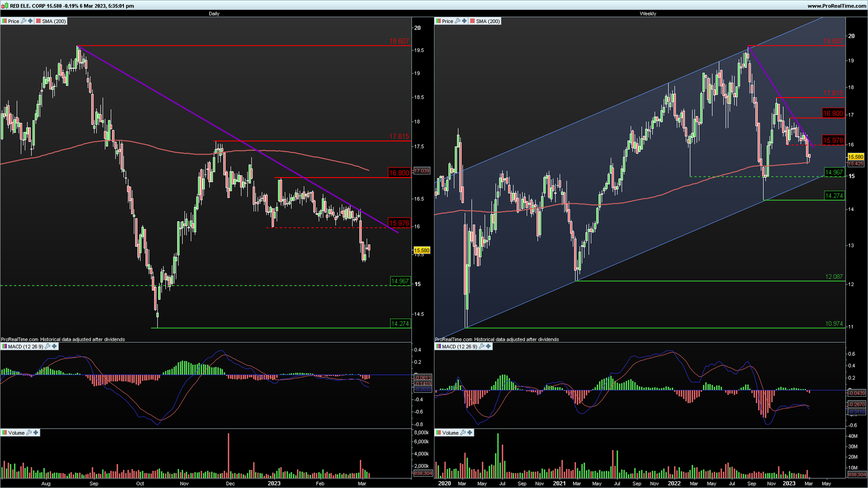
Task: Click -0.0439 MACD value tag on Weekly panel
Action: 857,393
